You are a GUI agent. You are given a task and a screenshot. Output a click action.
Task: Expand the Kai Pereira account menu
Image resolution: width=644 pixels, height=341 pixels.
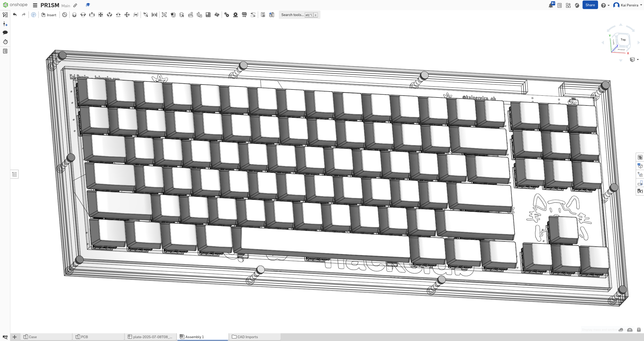(x=628, y=5)
